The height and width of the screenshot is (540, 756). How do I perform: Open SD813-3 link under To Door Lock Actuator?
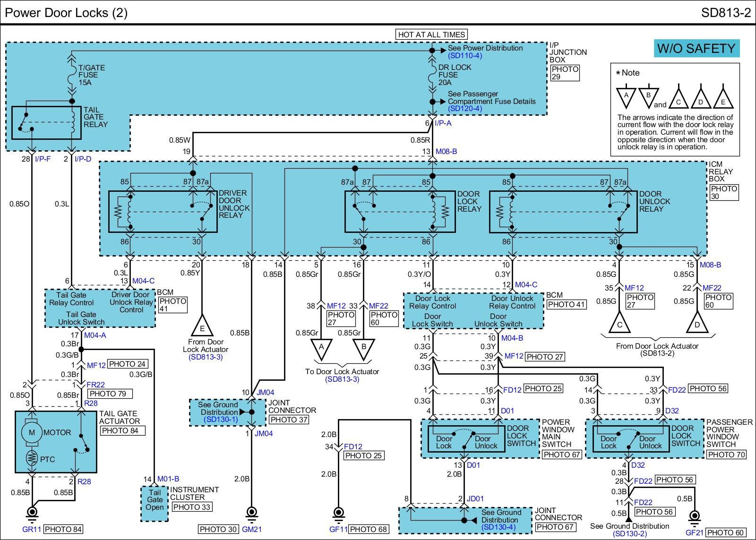click(x=342, y=379)
